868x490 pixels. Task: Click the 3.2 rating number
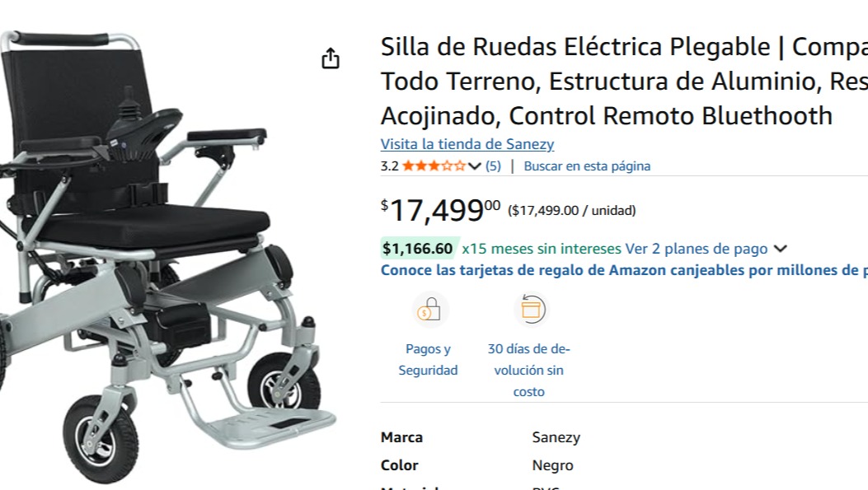pyautogui.click(x=389, y=166)
